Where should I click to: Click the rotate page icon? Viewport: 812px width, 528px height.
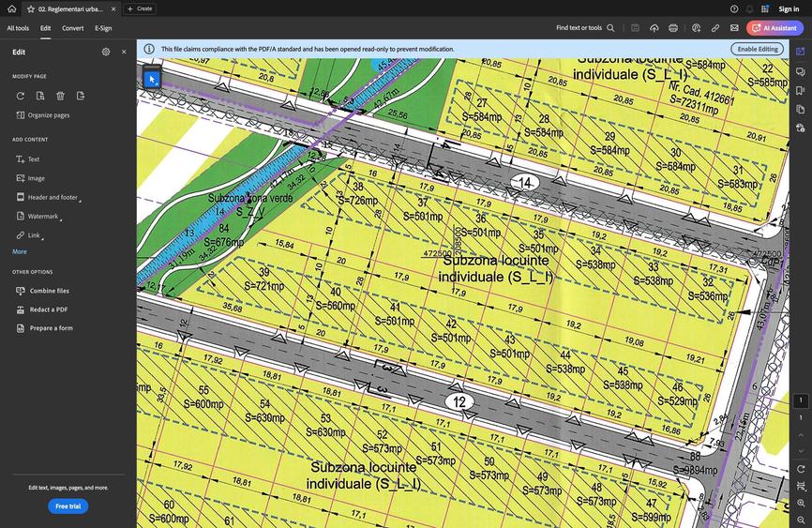tap(21, 96)
